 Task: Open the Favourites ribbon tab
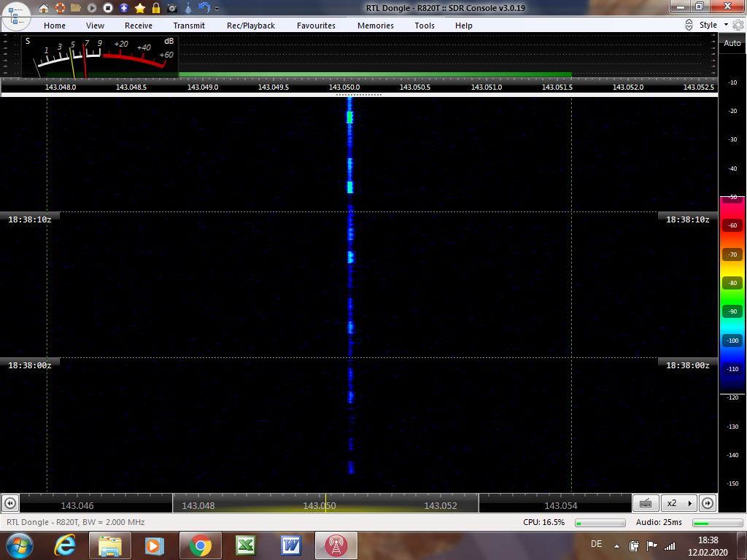coord(316,26)
